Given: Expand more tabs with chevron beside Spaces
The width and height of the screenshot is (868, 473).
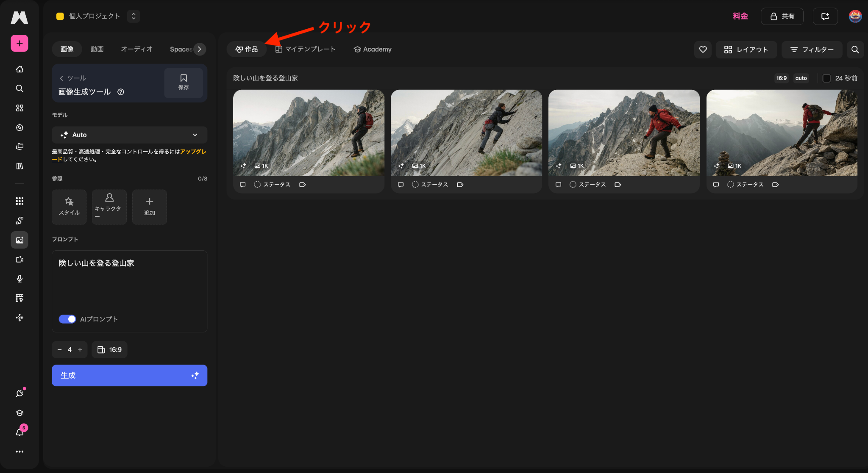Looking at the screenshot, I should point(200,49).
